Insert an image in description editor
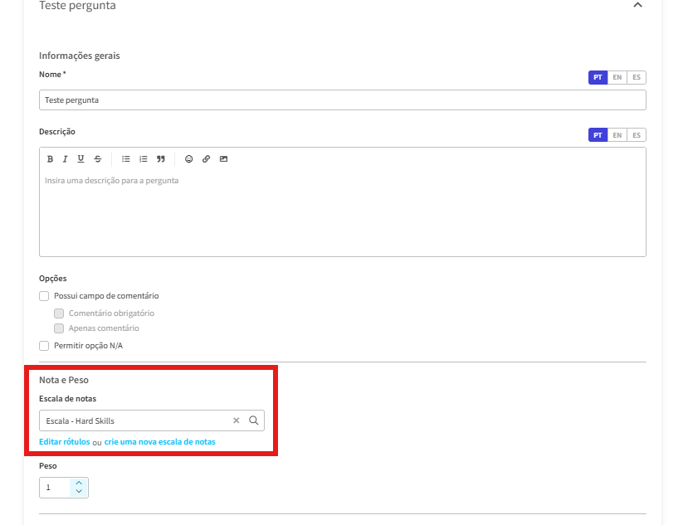Viewport: 688px width, 525px height. [223, 159]
